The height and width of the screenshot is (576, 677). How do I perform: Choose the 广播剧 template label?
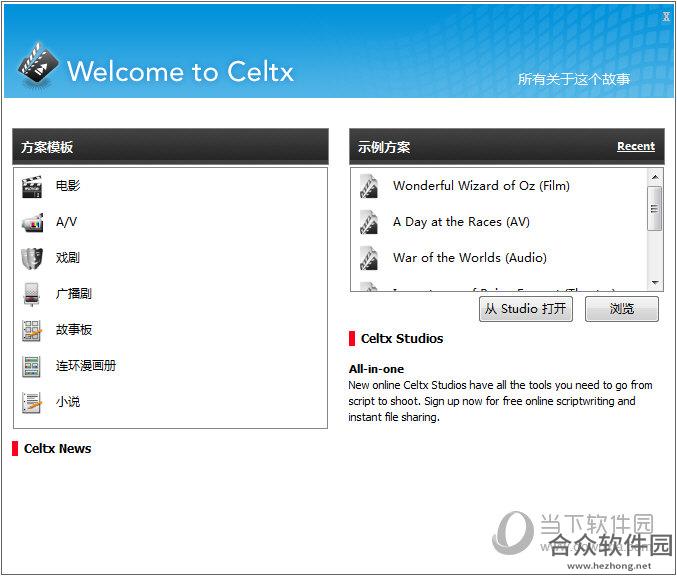coord(74,294)
